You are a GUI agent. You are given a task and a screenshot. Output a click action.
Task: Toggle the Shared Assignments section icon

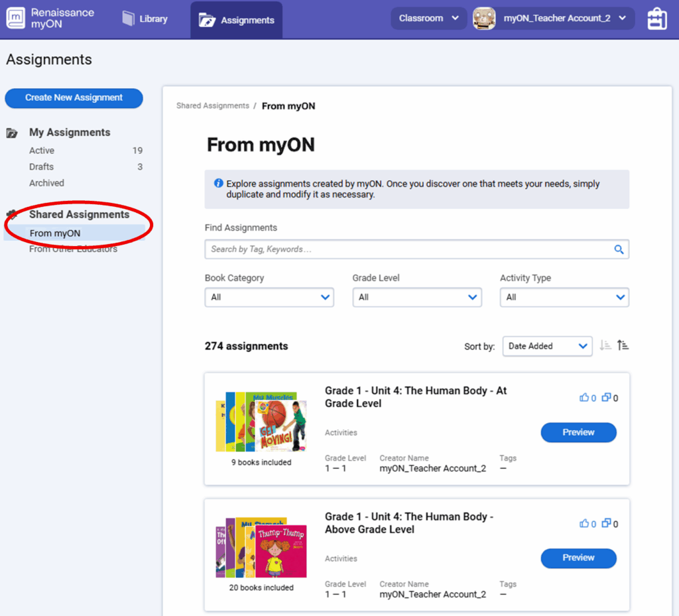point(11,214)
